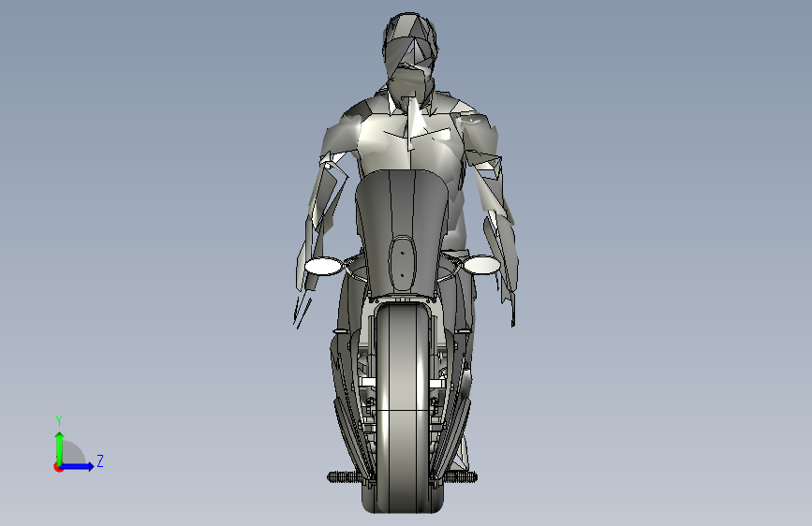Select the oval emblem on the windshield

pyautogui.click(x=403, y=264)
